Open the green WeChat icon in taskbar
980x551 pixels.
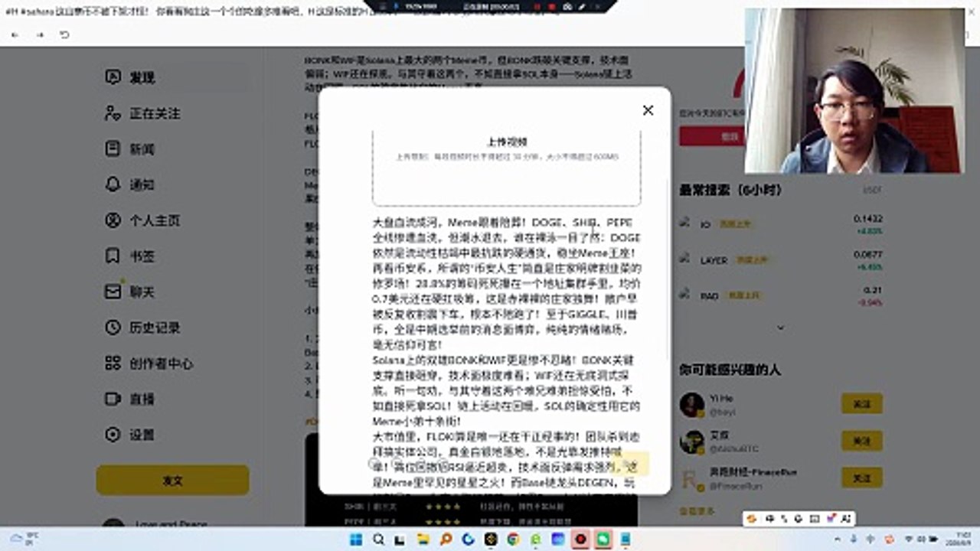click(603, 540)
